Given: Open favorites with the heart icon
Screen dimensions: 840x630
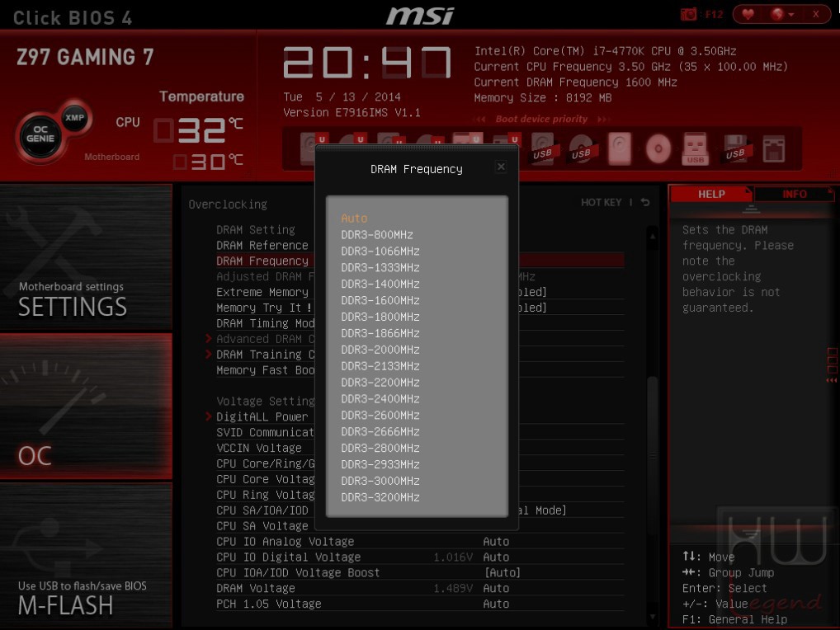Looking at the screenshot, I should point(748,15).
